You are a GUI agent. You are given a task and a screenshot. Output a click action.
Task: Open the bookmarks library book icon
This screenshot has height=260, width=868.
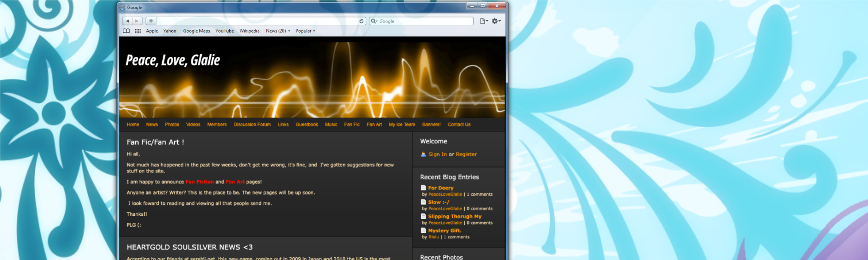tap(127, 31)
